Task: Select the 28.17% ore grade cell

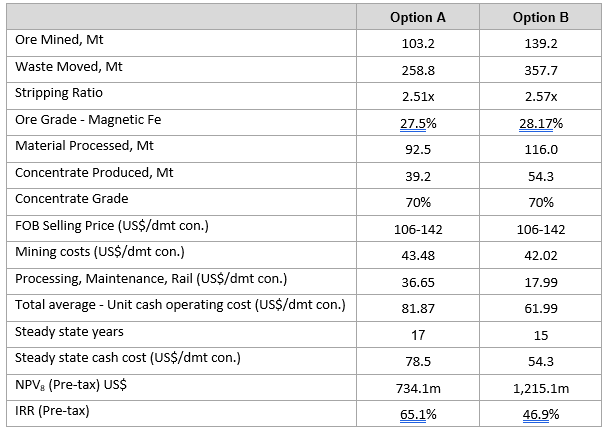Action: [540, 123]
